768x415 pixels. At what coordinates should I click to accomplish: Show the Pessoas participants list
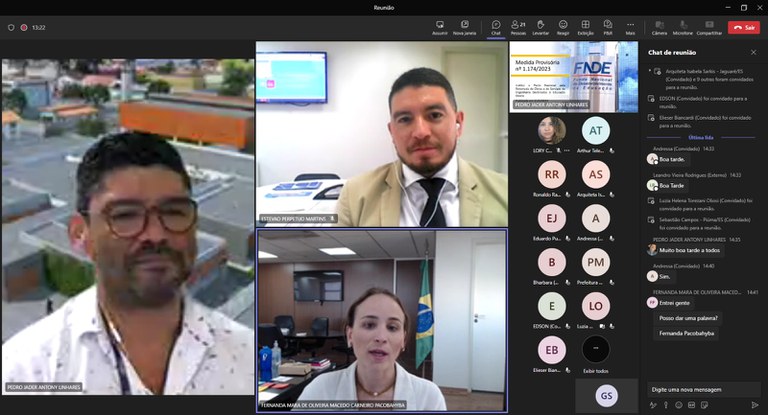click(x=519, y=26)
